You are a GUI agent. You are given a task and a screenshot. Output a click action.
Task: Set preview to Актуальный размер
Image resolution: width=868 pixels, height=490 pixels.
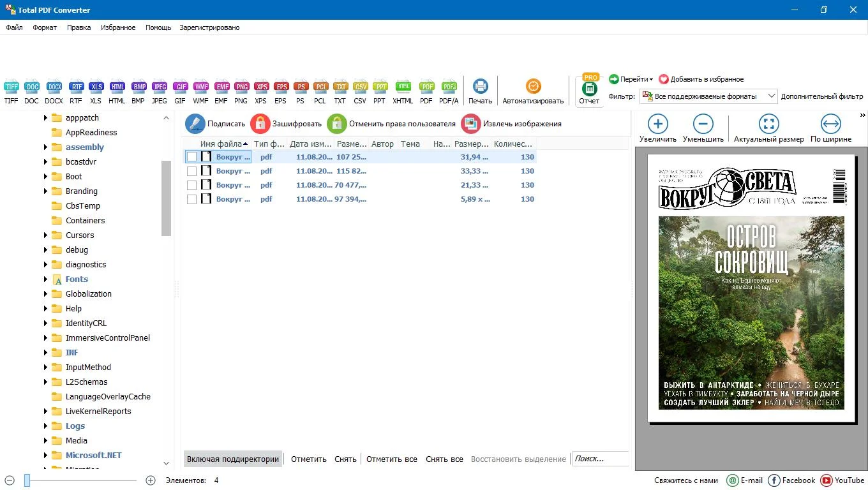768,128
